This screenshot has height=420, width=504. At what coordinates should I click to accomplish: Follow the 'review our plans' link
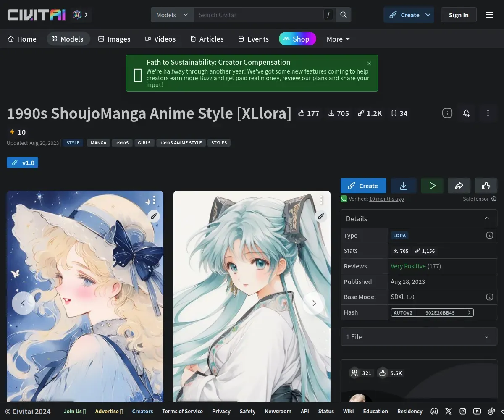(304, 78)
